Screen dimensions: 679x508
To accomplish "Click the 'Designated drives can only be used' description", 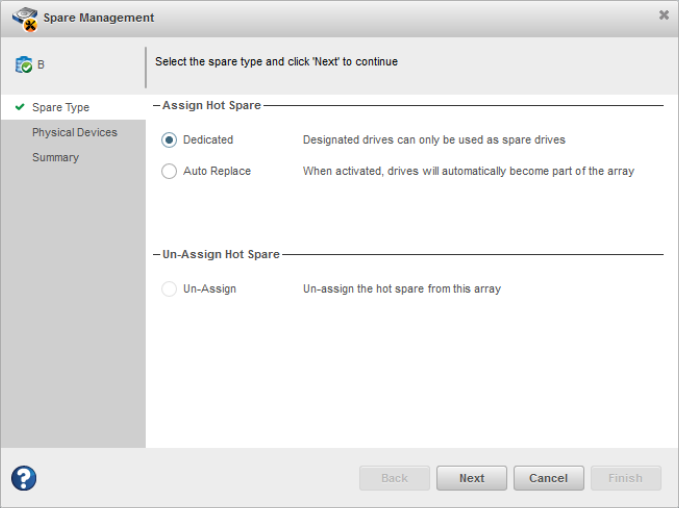I will [x=433, y=140].
